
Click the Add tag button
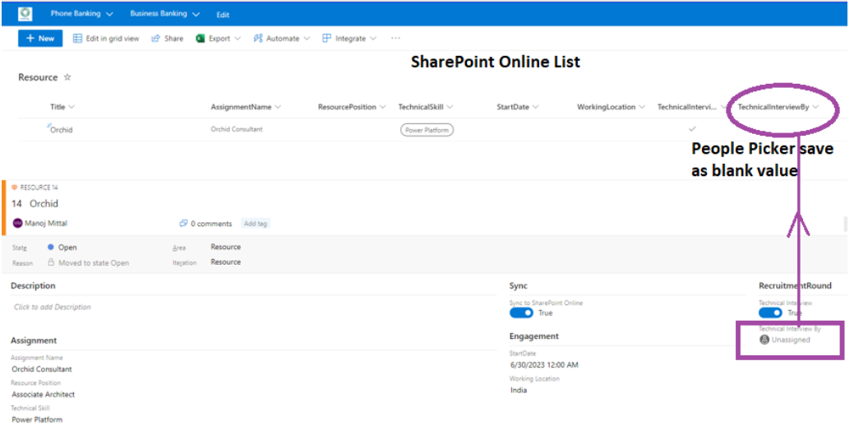256,224
